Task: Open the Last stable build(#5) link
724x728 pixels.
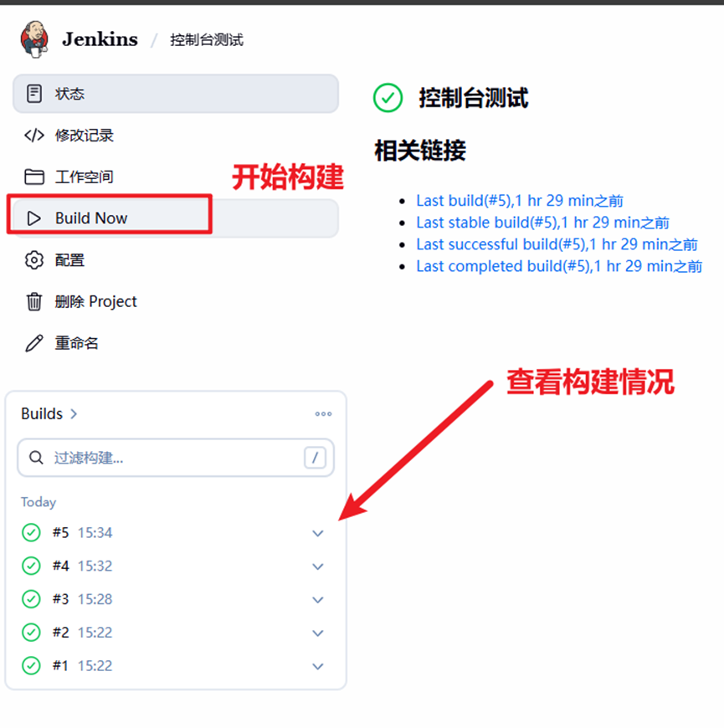Action: click(542, 223)
